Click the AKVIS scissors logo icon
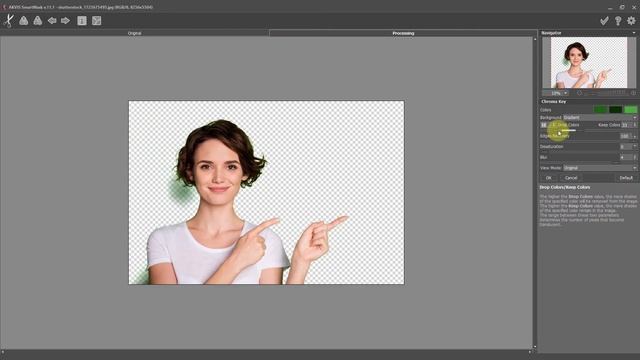640x360 pixels. pyautogui.click(x=9, y=20)
